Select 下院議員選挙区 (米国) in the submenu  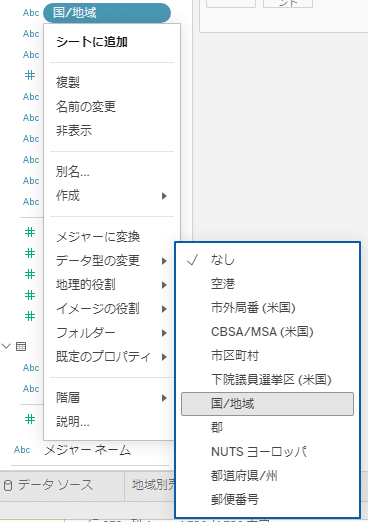[x=267, y=380]
